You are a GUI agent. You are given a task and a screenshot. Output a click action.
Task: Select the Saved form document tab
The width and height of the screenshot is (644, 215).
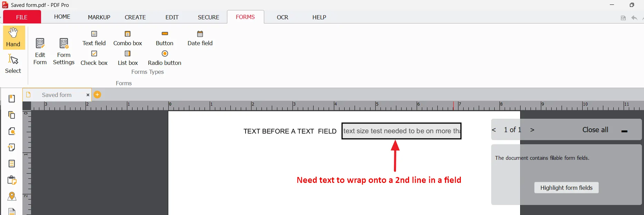(57, 95)
